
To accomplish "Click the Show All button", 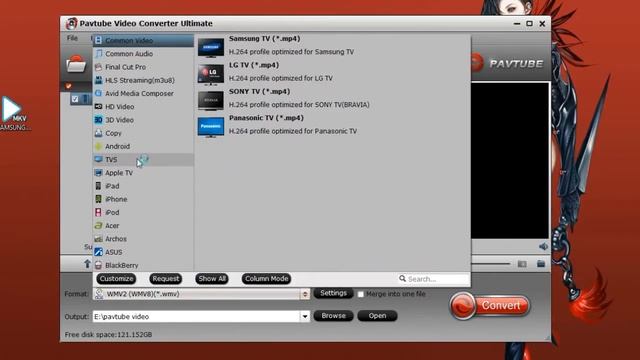I will 212,279.
